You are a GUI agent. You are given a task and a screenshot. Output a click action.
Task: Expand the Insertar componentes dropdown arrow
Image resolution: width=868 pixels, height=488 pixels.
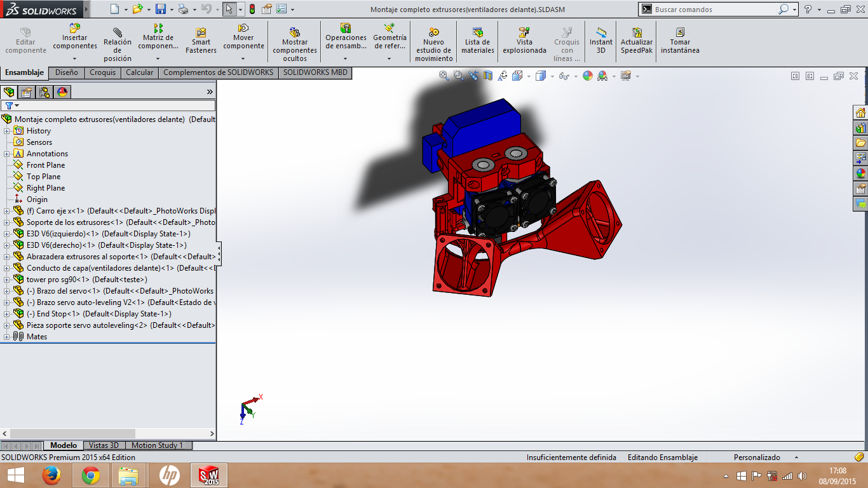pyautogui.click(x=75, y=59)
